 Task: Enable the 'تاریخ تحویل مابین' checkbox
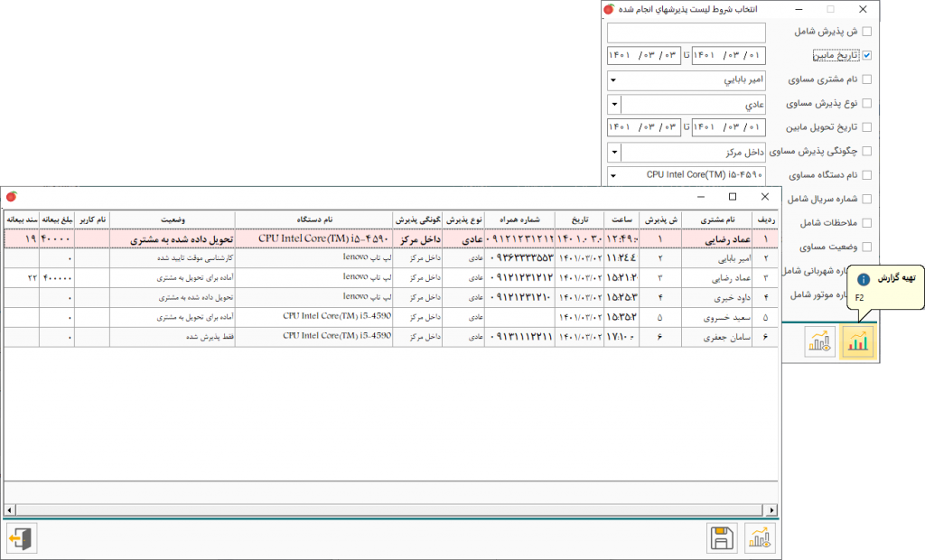coord(866,126)
